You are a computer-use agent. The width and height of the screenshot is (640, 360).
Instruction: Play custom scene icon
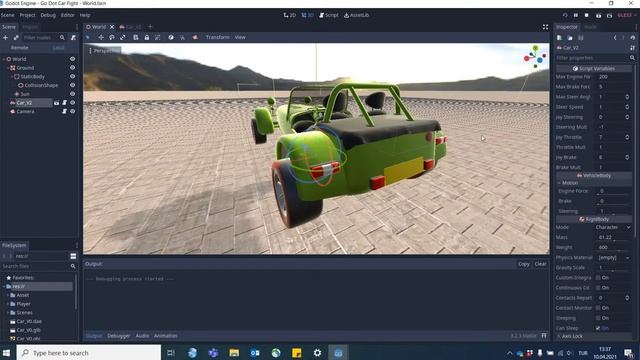[609, 15]
